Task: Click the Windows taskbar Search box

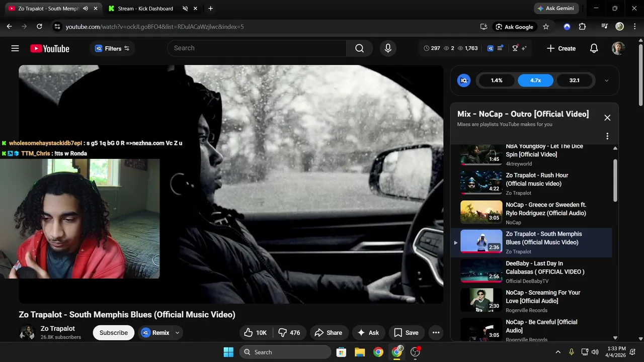Action: (285, 352)
